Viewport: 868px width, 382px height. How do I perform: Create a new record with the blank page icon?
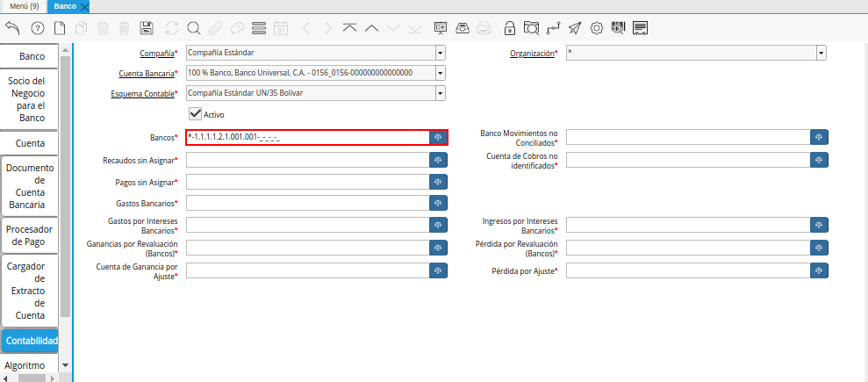(59, 28)
